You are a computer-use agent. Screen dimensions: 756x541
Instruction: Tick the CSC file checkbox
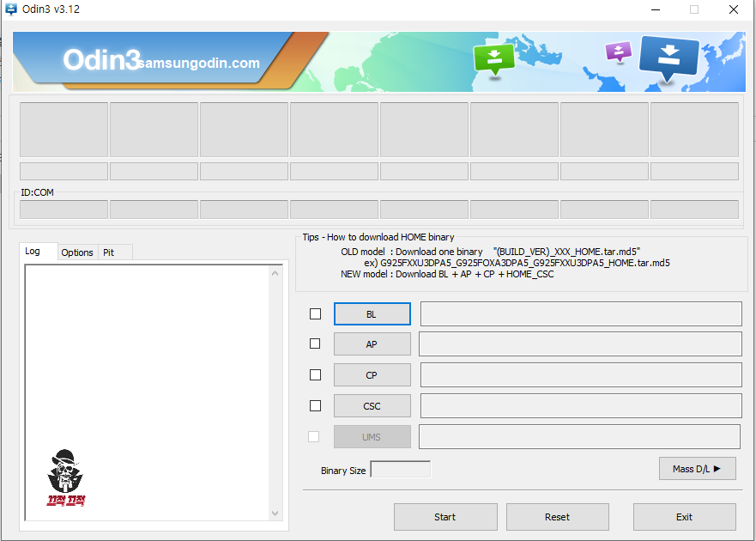click(x=315, y=406)
